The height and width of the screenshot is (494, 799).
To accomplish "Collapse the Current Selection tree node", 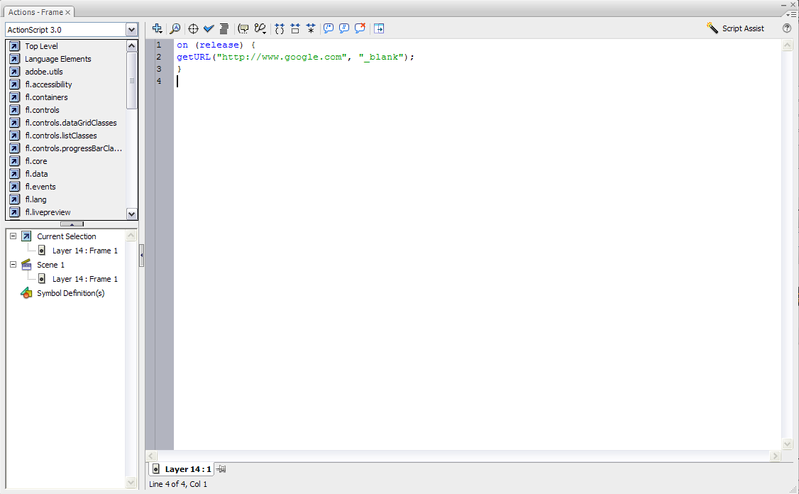I will pyautogui.click(x=13, y=236).
